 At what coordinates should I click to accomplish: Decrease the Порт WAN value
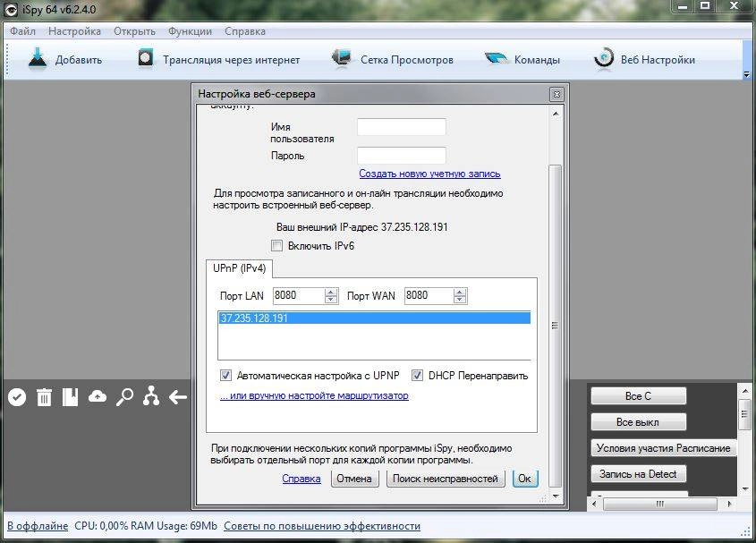click(460, 300)
